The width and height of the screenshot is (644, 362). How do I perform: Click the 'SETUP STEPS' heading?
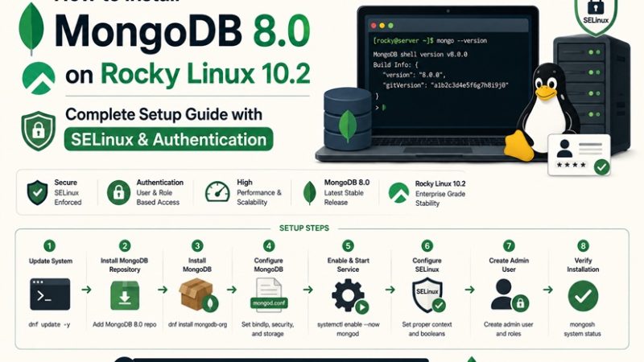[304, 228]
